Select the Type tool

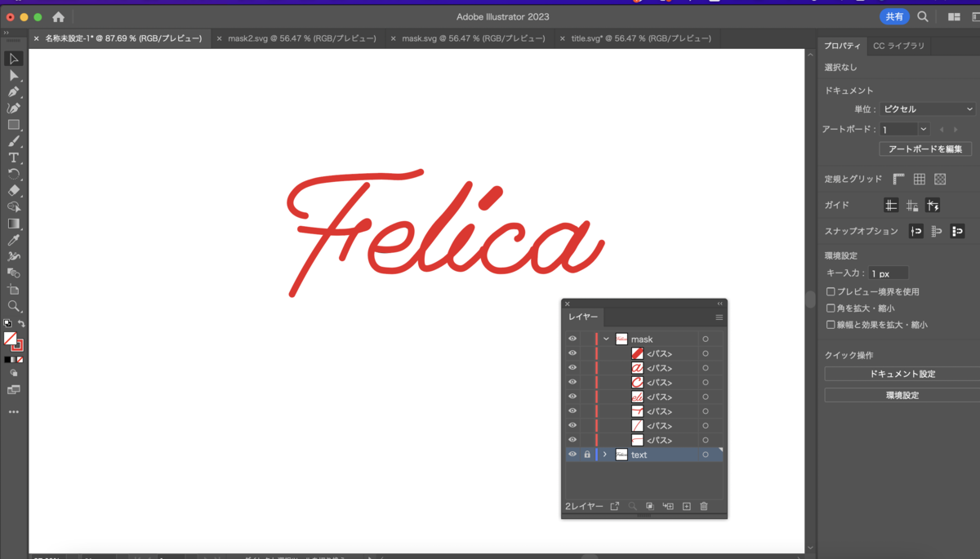click(14, 157)
